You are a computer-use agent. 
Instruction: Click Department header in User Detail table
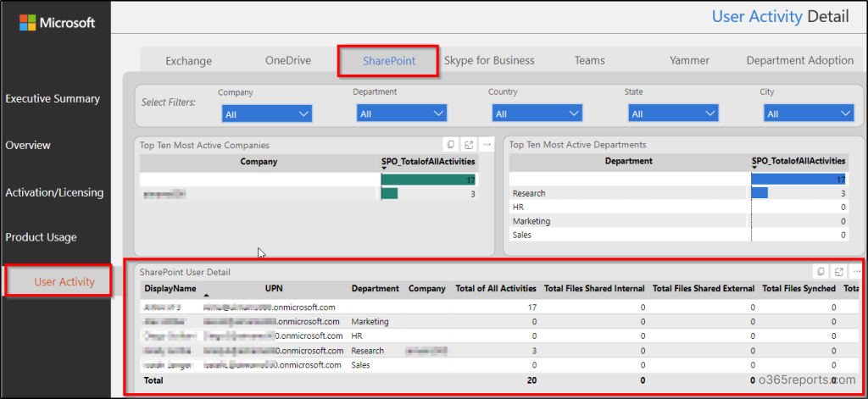[x=376, y=288]
